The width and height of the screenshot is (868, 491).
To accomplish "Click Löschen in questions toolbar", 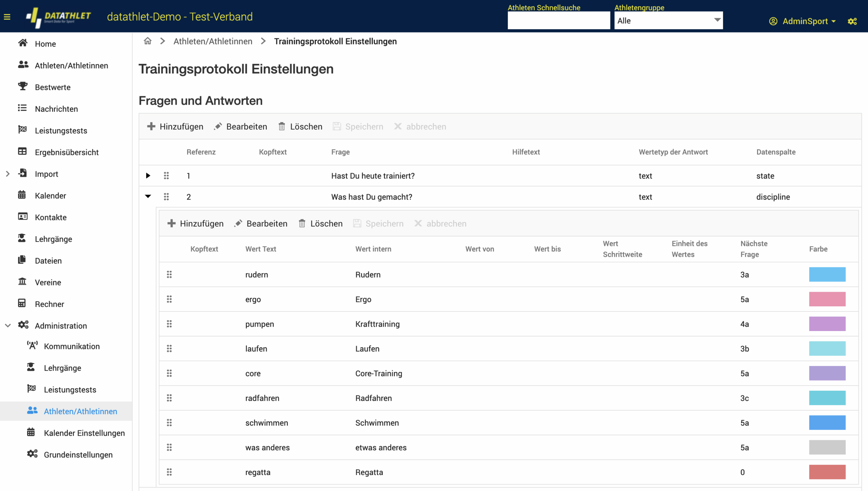I will coord(300,126).
